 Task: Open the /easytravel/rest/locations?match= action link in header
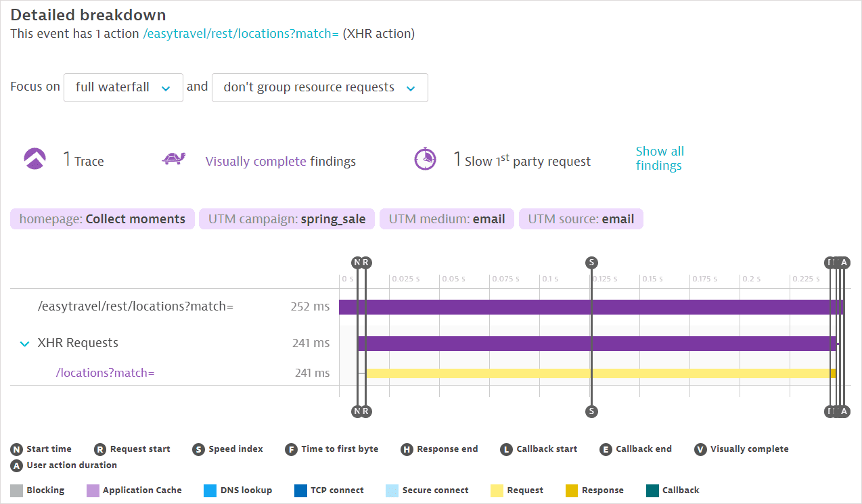241,34
